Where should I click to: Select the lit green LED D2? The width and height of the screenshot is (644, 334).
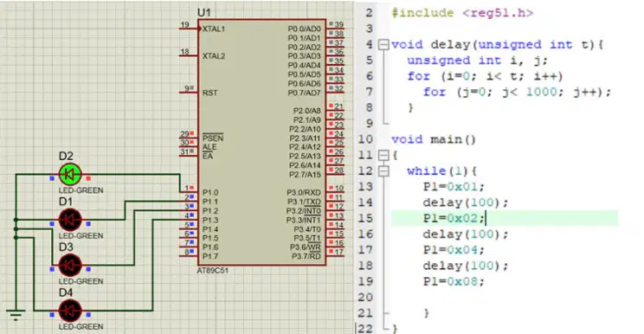70,175
